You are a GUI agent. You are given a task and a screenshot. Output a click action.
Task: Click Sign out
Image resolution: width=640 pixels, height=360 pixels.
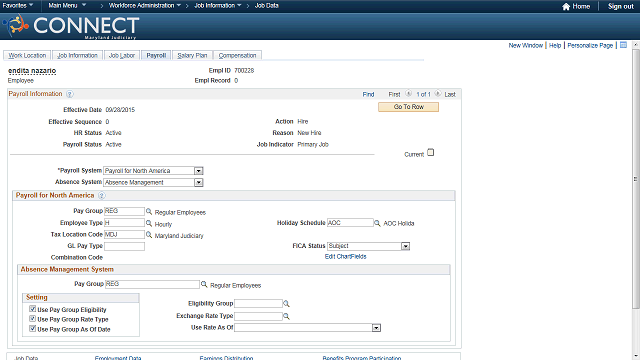pyautogui.click(x=620, y=7)
